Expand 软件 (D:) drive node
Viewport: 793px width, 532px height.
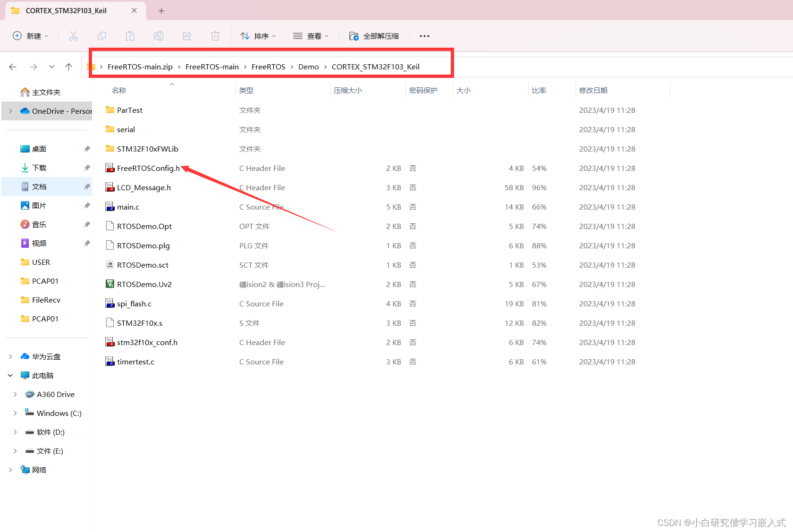15,432
